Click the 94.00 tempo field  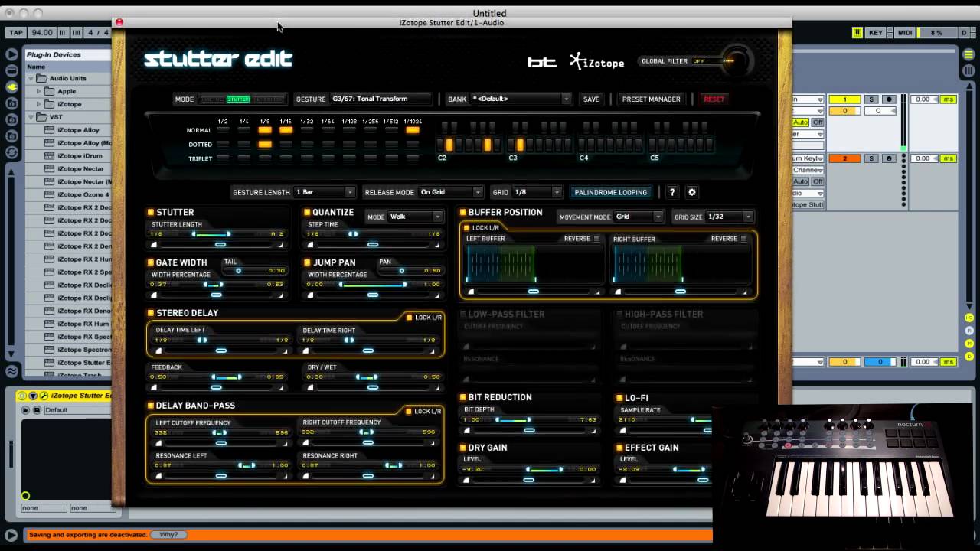click(x=42, y=33)
